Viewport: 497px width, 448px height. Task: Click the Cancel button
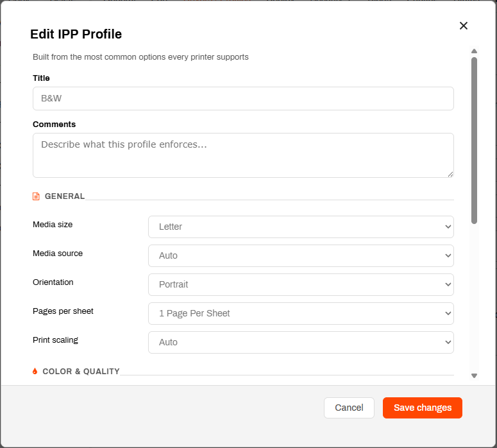click(x=349, y=408)
